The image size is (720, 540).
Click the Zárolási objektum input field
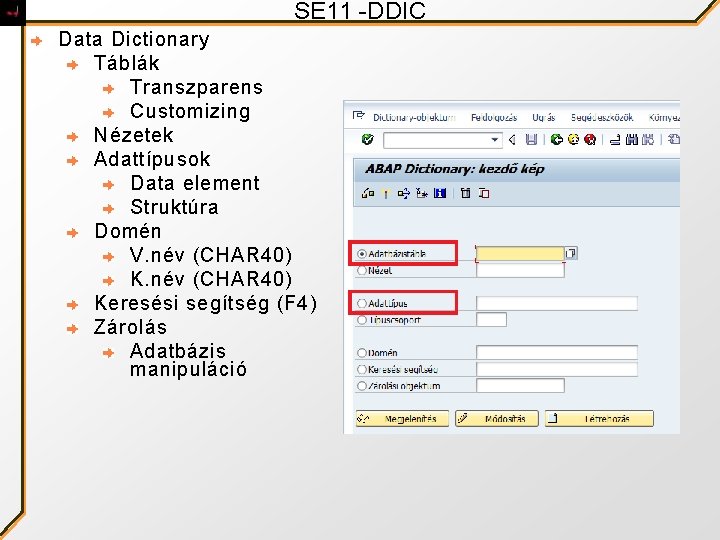[x=520, y=386]
